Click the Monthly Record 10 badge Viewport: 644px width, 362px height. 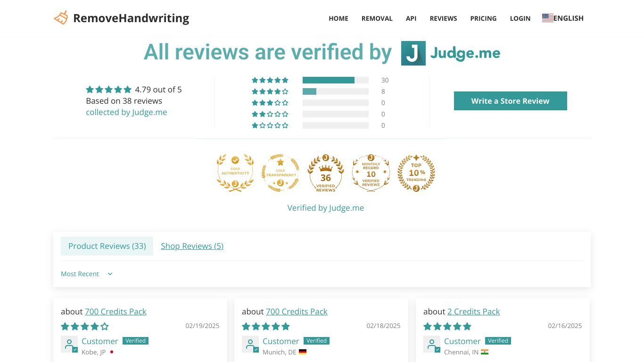pyautogui.click(x=371, y=173)
